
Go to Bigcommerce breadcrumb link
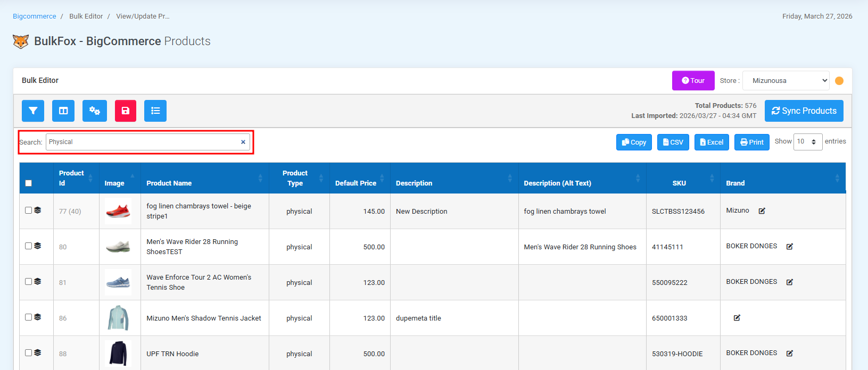pyautogui.click(x=35, y=16)
